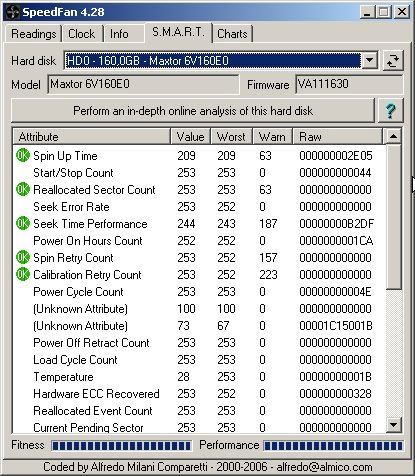Select the Seek Error Rate row
The height and width of the screenshot is (476, 415).
(199, 206)
